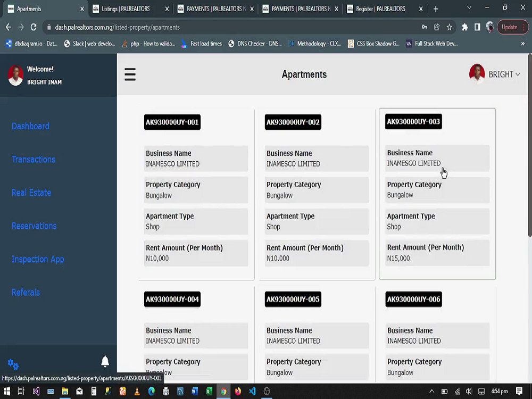The height and width of the screenshot is (399, 532).
Task: Open apartment AK930000UY-004
Action: (172, 299)
